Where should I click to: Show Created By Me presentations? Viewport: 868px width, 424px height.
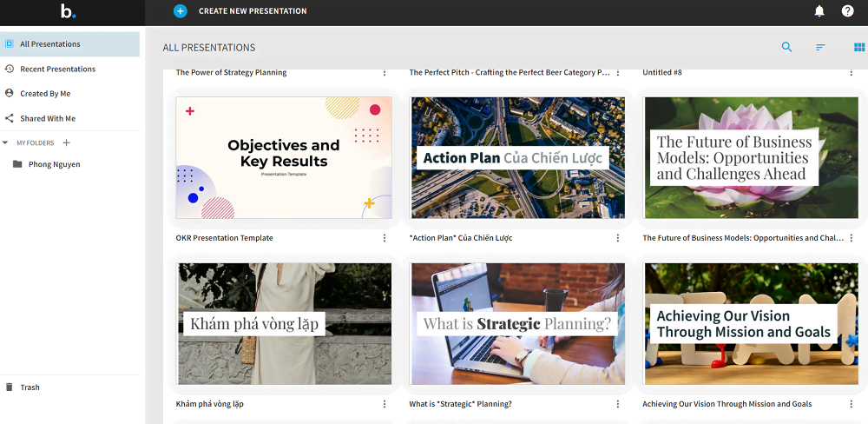[45, 94]
